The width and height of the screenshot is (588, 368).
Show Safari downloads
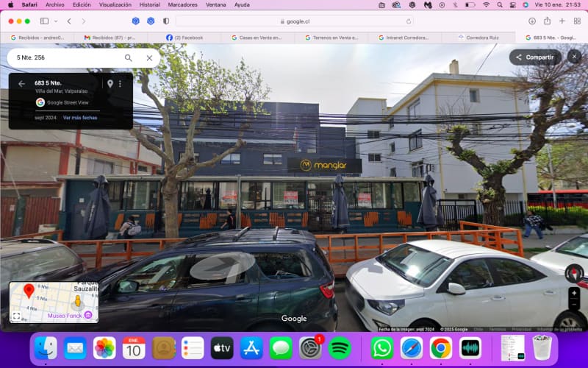pyautogui.click(x=531, y=21)
